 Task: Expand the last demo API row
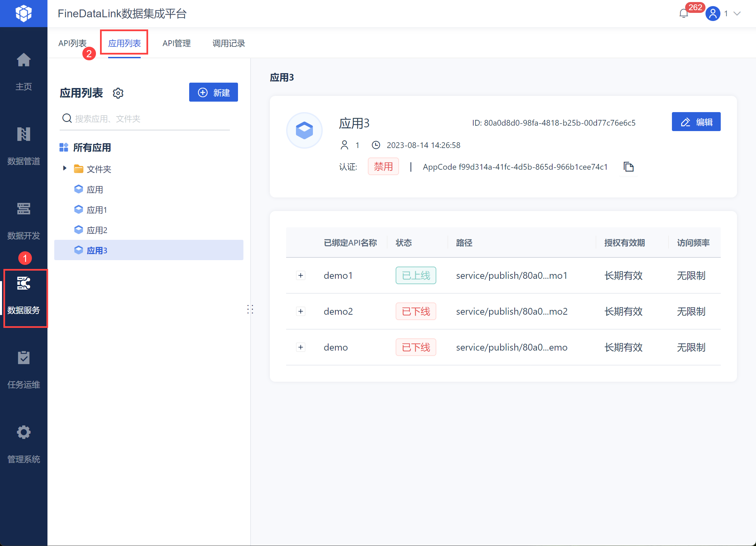pos(301,347)
